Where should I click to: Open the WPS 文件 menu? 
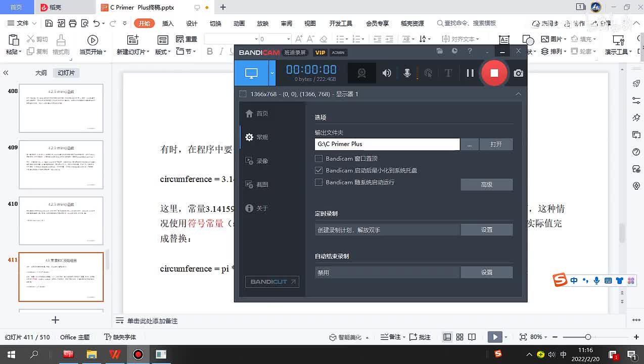click(23, 23)
